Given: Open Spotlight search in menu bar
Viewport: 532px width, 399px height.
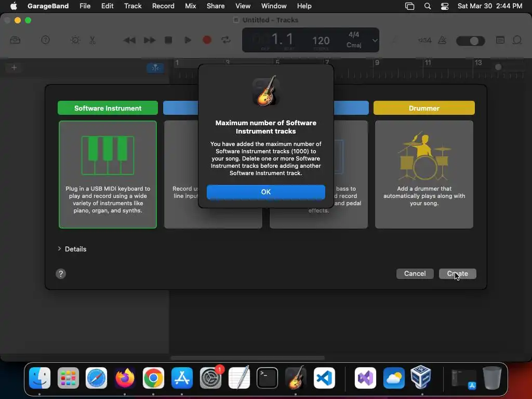Looking at the screenshot, I should [428, 6].
